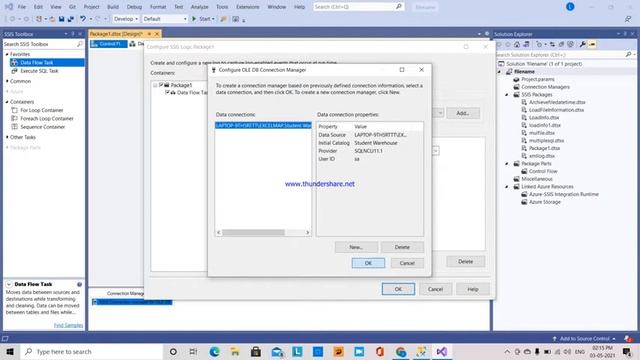Open the Project menu
The height and width of the screenshot is (360, 640).
(91, 7)
